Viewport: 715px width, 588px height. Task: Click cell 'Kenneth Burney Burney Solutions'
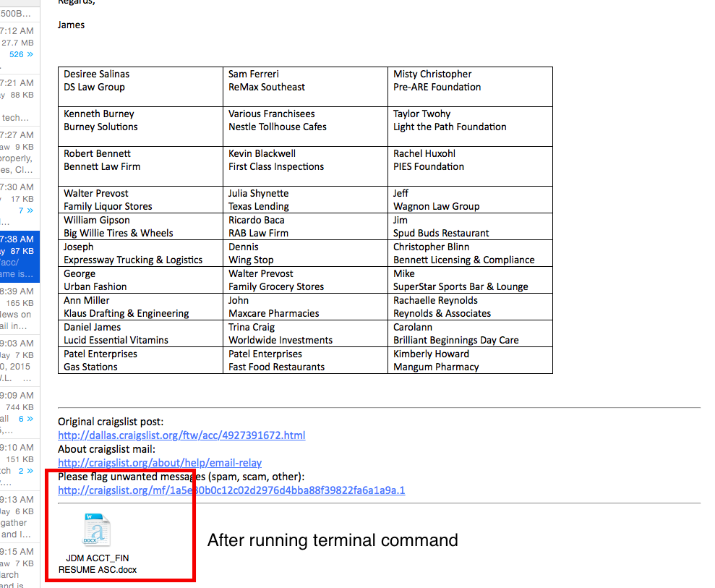point(140,127)
